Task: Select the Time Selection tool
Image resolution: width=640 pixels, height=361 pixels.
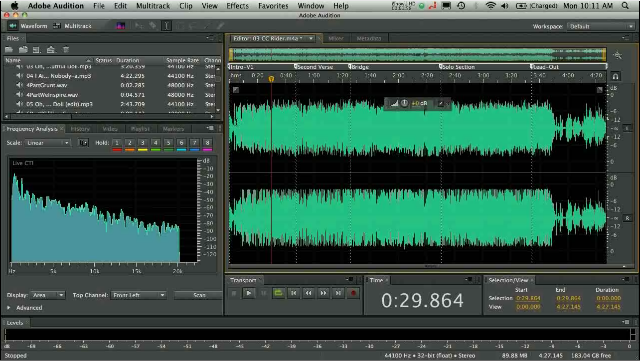Action: [x=167, y=26]
